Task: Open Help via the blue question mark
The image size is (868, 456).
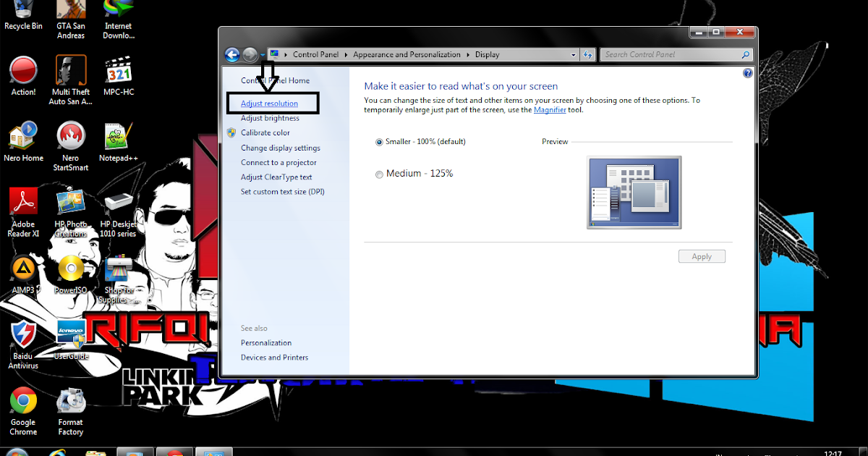Action: tap(748, 73)
